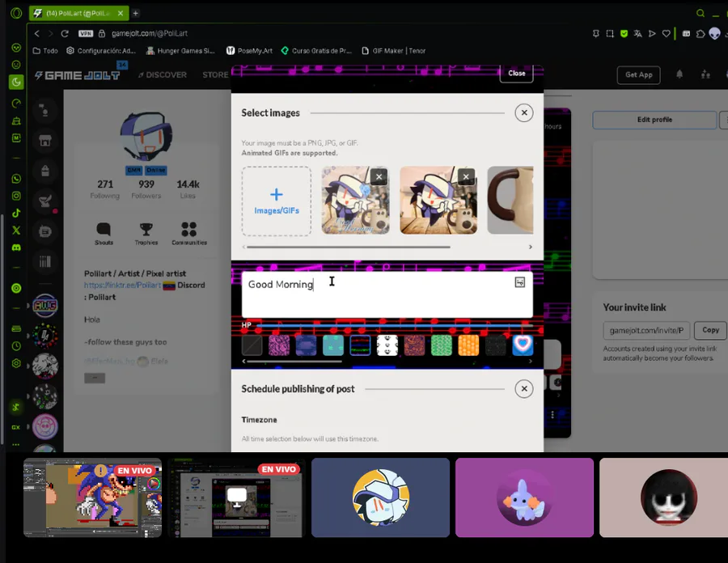Close the Select images section
728x563 pixels.
523,112
